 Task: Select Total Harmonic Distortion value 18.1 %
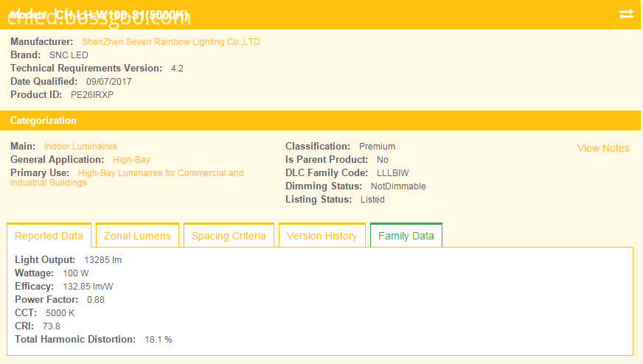click(x=159, y=340)
